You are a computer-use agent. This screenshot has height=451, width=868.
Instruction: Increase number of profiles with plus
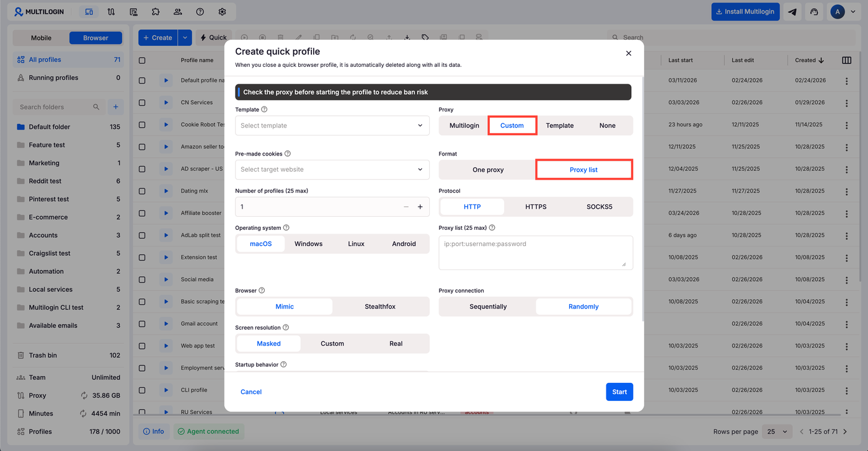[x=420, y=207]
